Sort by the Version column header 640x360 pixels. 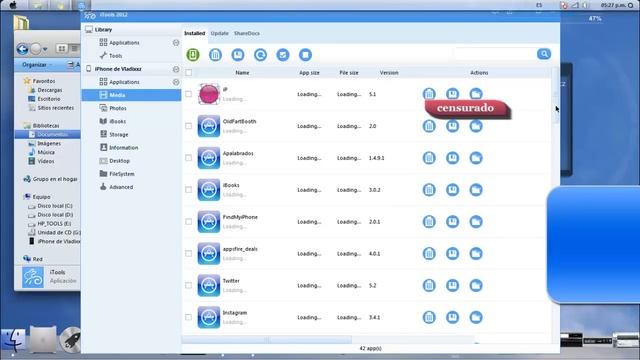click(x=389, y=73)
